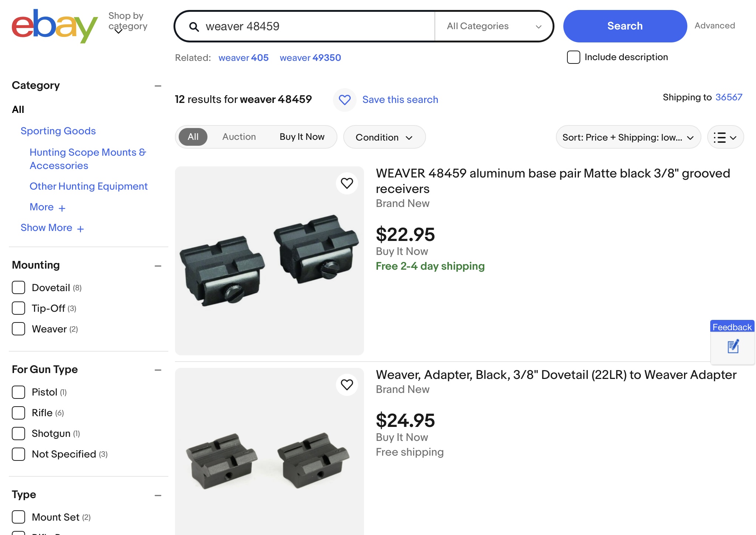This screenshot has width=756, height=535.
Task: Enable the Include description checkbox
Action: (x=573, y=57)
